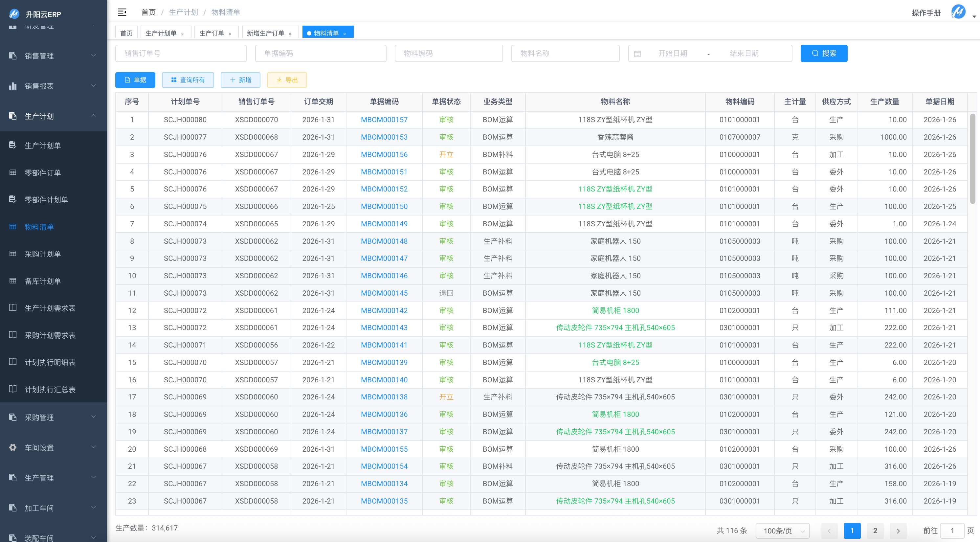Open 采购计划单 in the sidebar
Screen dimensions: 980x542
[43, 254]
